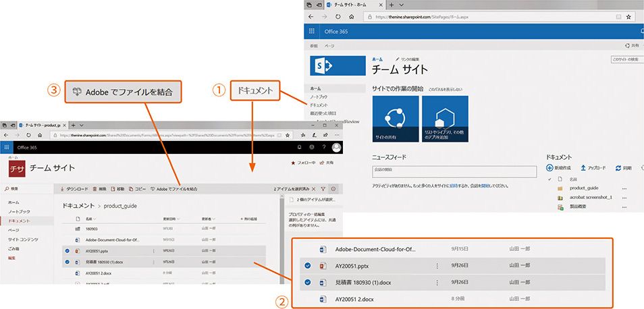644x309 pixels.
Task: Select サイト コンテンツ in left navigation
Action: tap(23, 240)
